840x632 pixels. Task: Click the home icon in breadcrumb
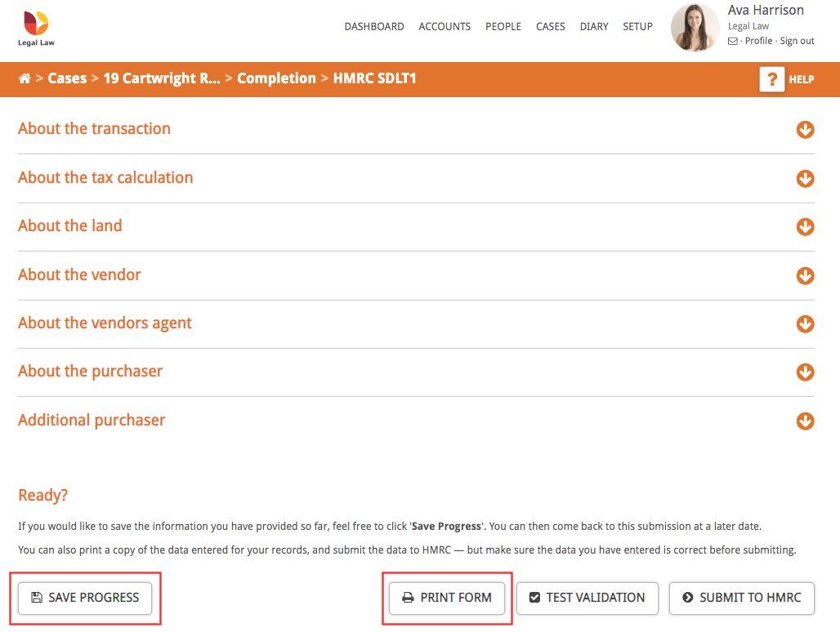point(25,79)
